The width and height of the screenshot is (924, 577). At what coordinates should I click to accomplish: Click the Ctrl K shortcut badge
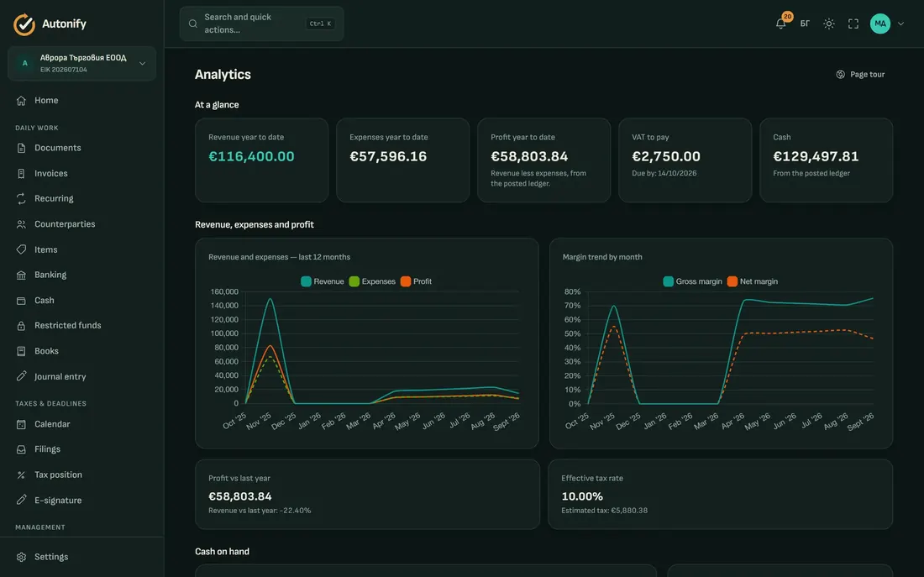321,24
